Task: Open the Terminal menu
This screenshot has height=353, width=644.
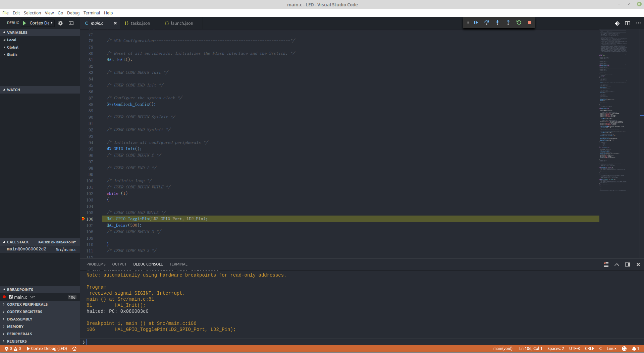Action: pyautogui.click(x=92, y=13)
